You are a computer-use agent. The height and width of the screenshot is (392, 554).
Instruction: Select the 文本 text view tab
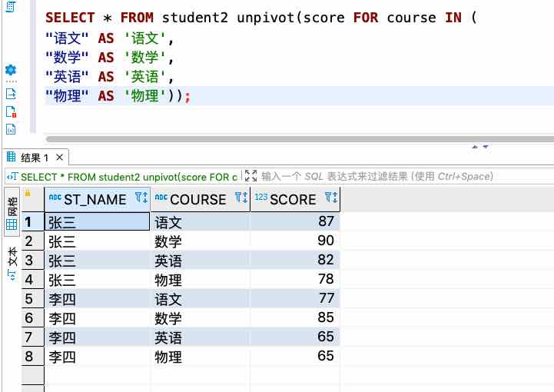[12, 263]
